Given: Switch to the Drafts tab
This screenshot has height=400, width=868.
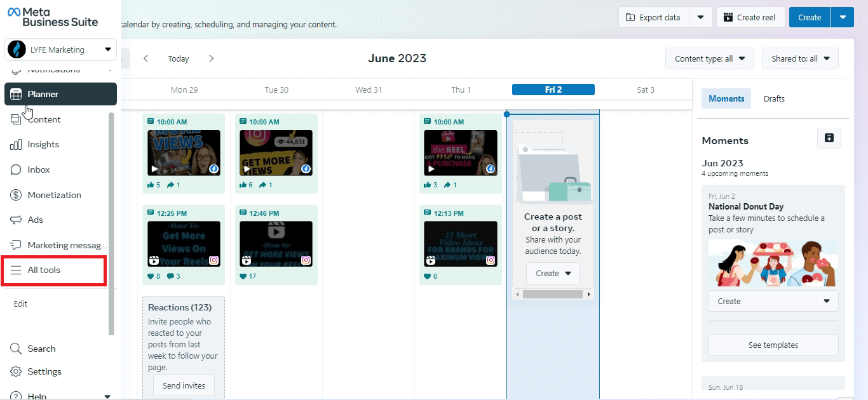Looking at the screenshot, I should 774,98.
